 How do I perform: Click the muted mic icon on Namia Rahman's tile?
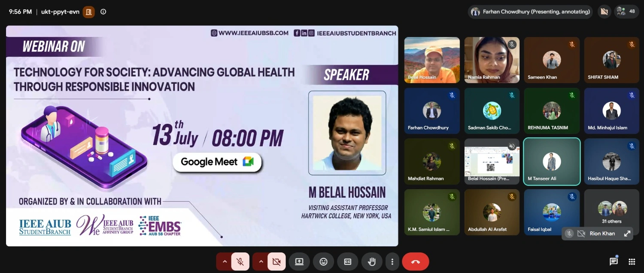pos(512,44)
